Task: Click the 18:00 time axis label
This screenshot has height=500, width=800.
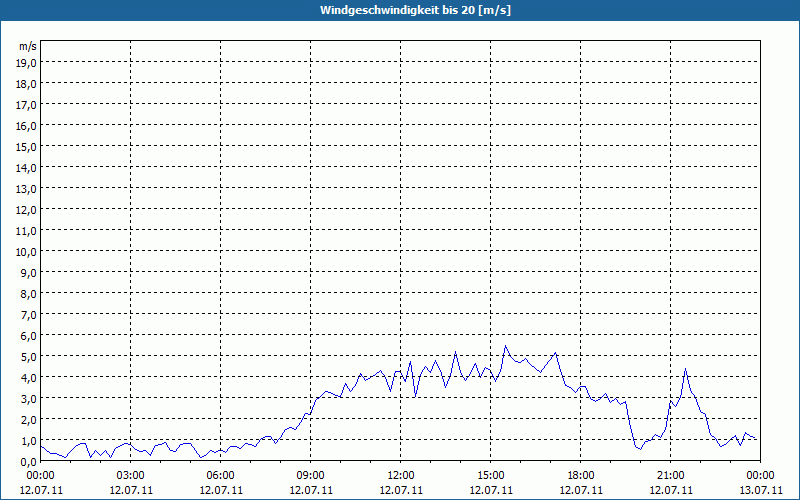Action: [580, 476]
